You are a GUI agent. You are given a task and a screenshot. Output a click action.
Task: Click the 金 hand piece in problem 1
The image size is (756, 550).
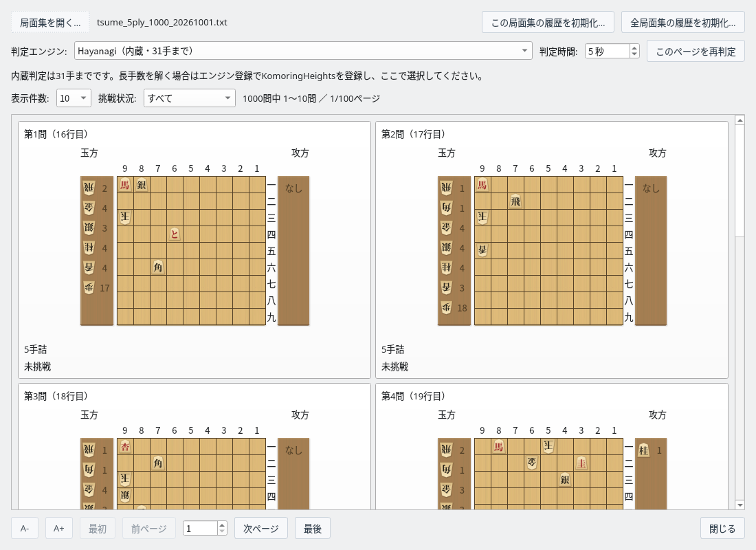[89, 208]
